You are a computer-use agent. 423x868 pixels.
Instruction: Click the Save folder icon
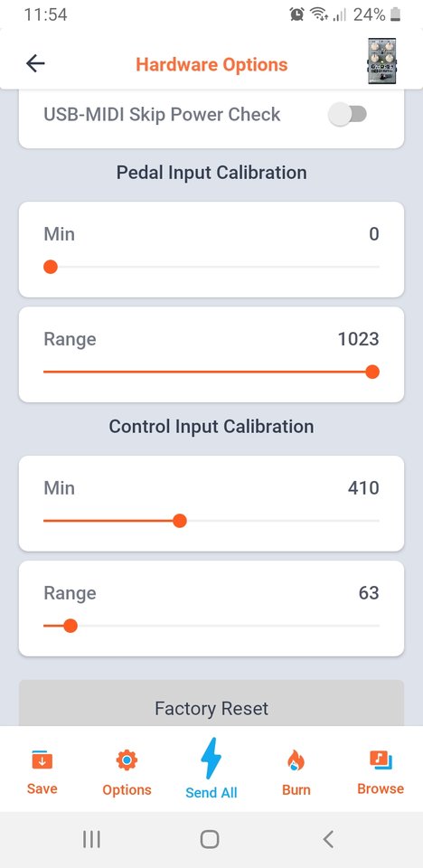42,760
